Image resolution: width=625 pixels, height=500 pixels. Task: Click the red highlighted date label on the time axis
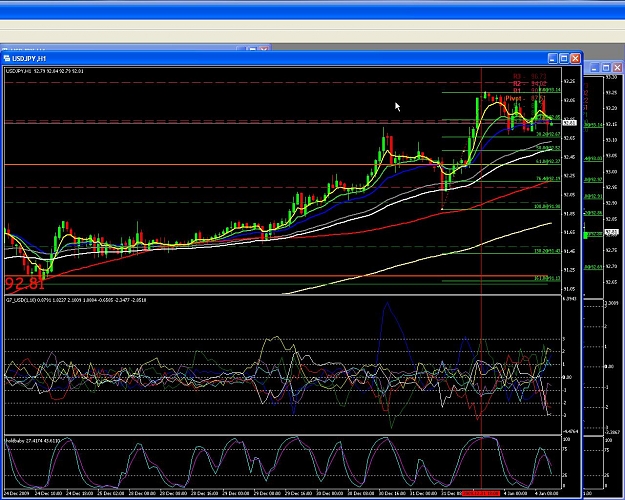point(480,493)
